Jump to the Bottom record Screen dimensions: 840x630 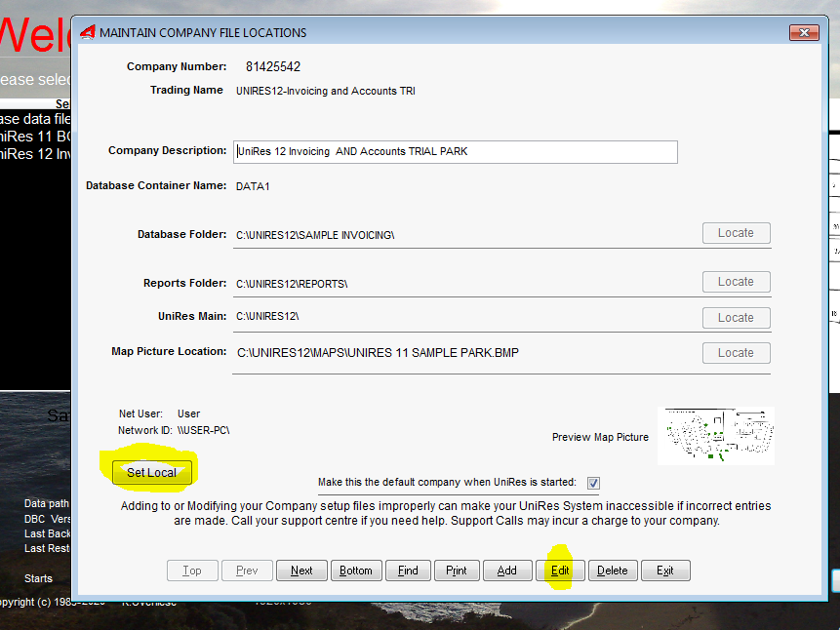(356, 571)
